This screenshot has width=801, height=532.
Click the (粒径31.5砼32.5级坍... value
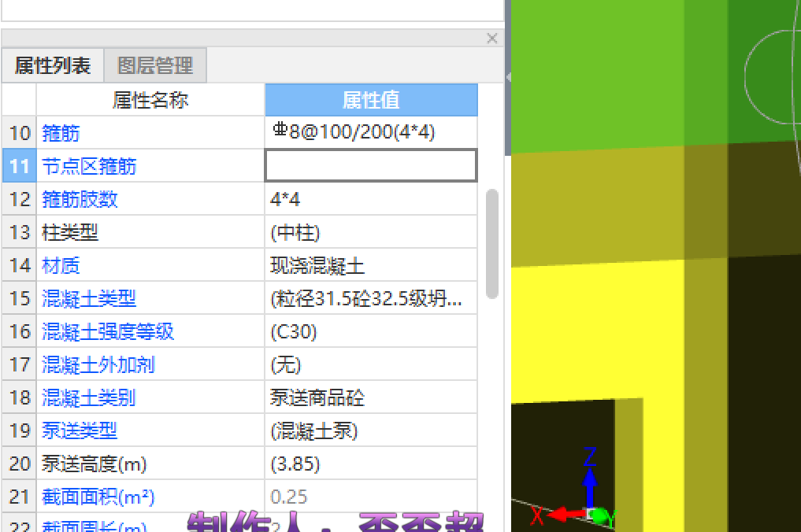pyautogui.click(x=372, y=298)
